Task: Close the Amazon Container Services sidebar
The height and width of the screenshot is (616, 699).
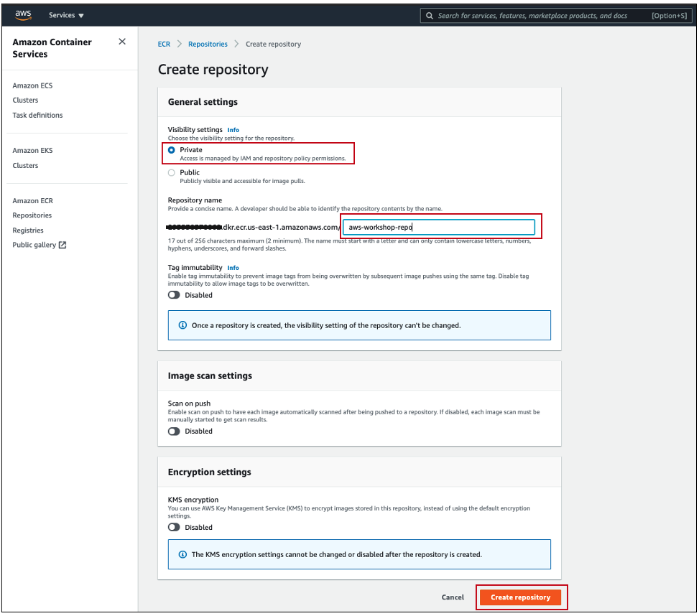Action: coord(122,42)
